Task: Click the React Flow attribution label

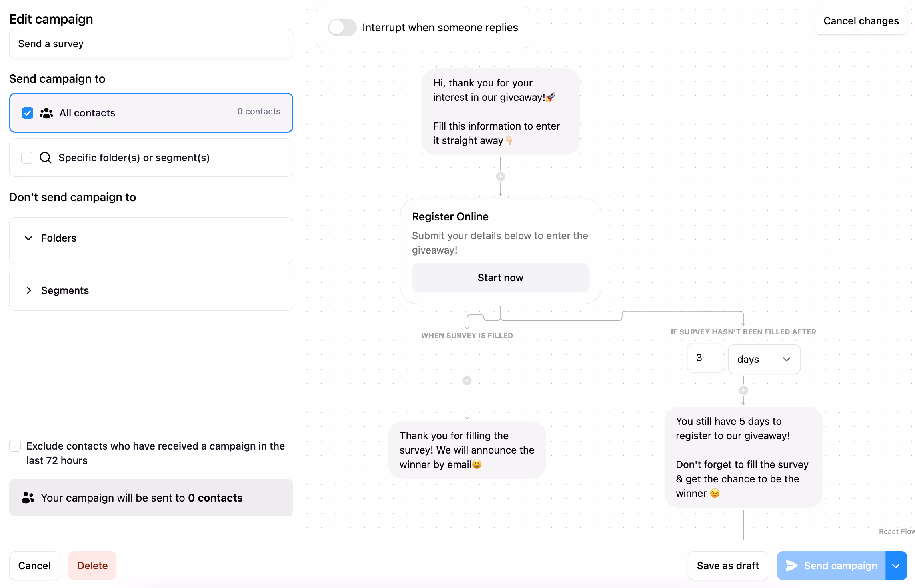Action: pos(896,531)
